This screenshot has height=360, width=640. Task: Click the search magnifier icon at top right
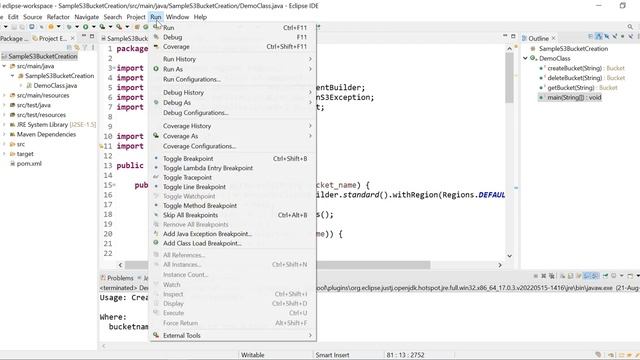pyautogui.click(x=630, y=27)
